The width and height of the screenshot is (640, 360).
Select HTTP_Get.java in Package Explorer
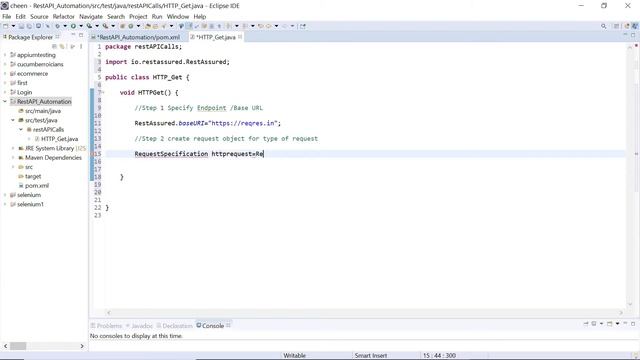pyautogui.click(x=59, y=139)
